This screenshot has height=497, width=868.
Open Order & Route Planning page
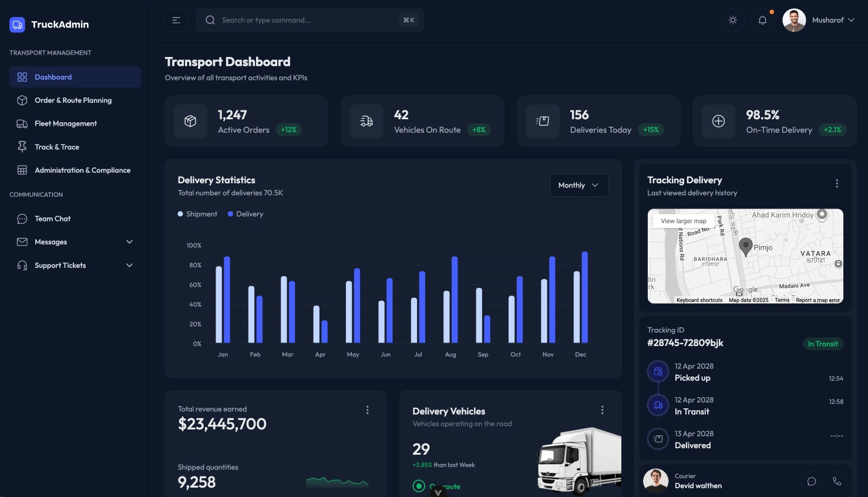tap(73, 100)
